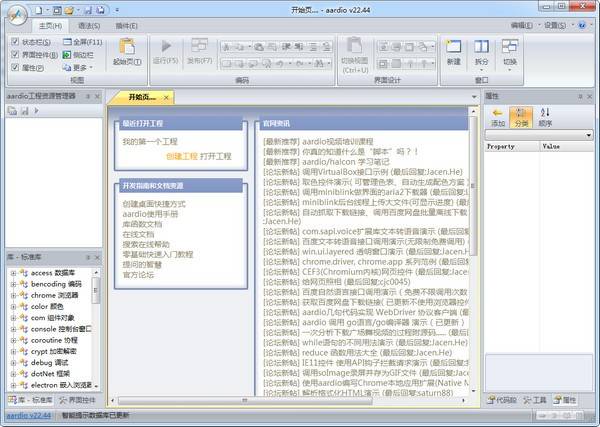
Task: Switch to 界面控件 bottom panel tab
Action: coord(74,399)
